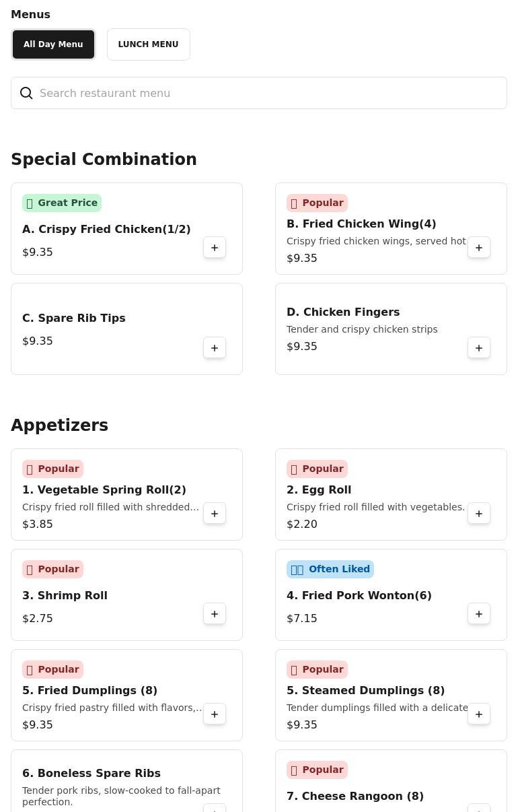Open the Cheese Rangoon (8) item
This screenshot has height=812, width=518.
coord(355,796)
